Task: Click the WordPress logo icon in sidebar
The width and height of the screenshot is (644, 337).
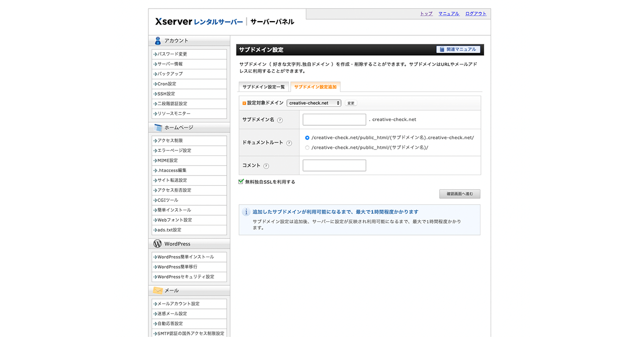Action: tap(157, 244)
